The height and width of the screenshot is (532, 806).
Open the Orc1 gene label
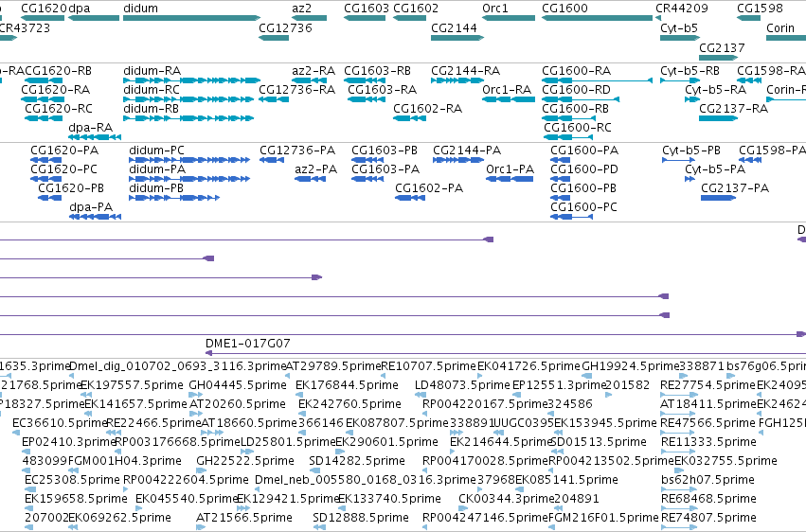(x=495, y=9)
